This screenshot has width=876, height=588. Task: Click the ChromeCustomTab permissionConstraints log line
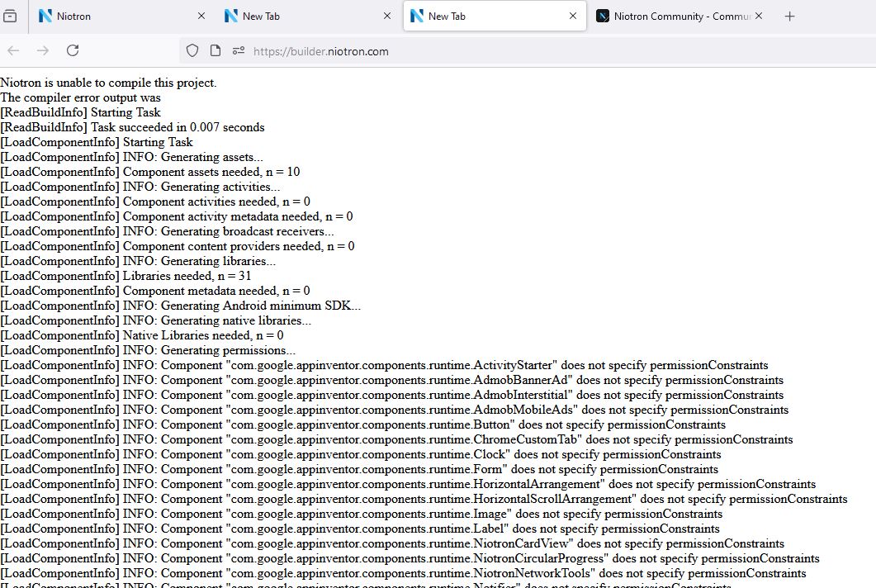[396, 440]
